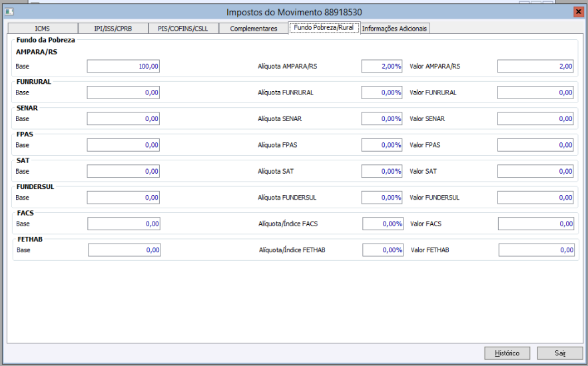
Task: Focus the Valor FACS field
Action: 536,224
